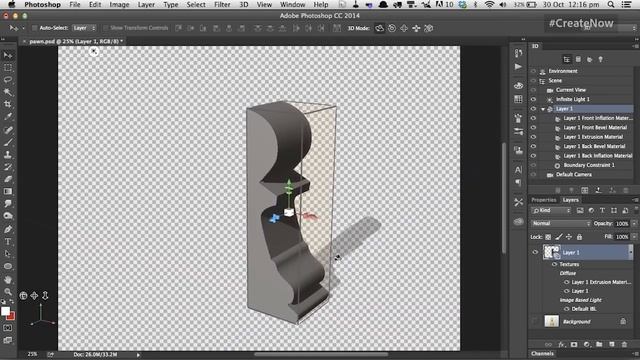Open status bar info arrow menu

click(x=138, y=355)
